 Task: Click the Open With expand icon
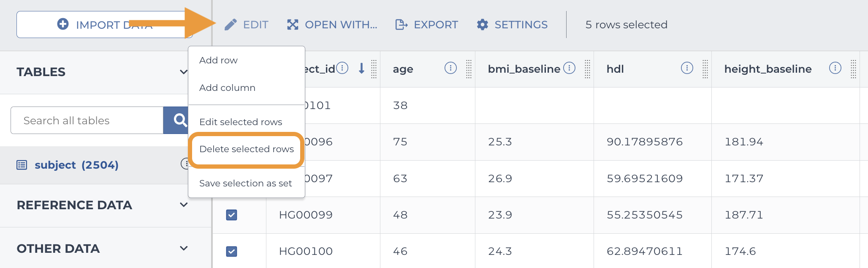click(x=293, y=25)
